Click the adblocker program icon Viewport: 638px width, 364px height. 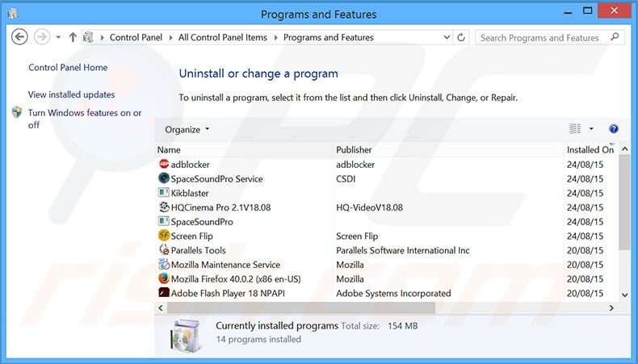pos(164,164)
